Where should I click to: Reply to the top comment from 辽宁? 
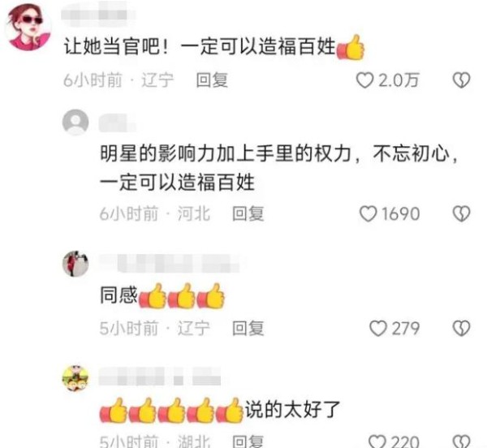212,80
